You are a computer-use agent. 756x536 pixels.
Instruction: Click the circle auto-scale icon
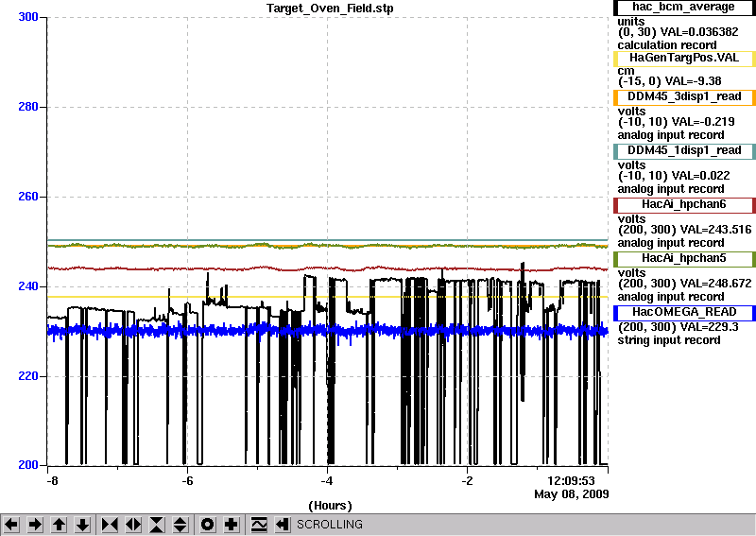(208, 525)
